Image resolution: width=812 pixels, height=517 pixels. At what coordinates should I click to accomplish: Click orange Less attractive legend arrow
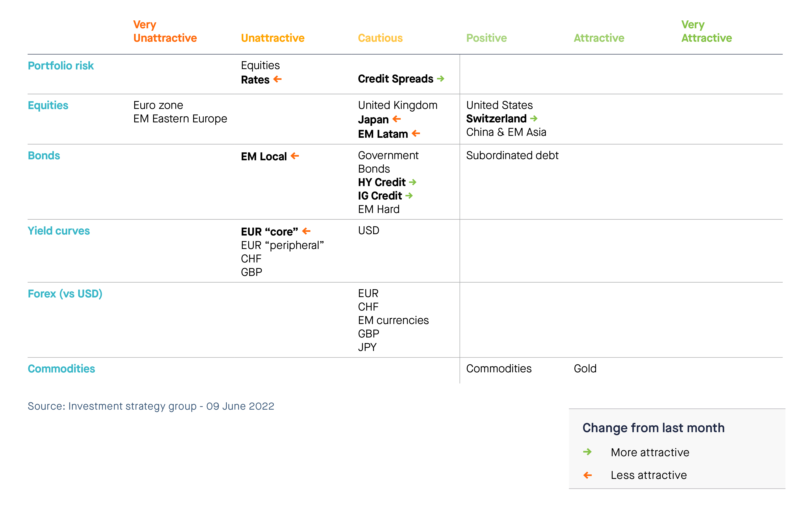pos(587,475)
